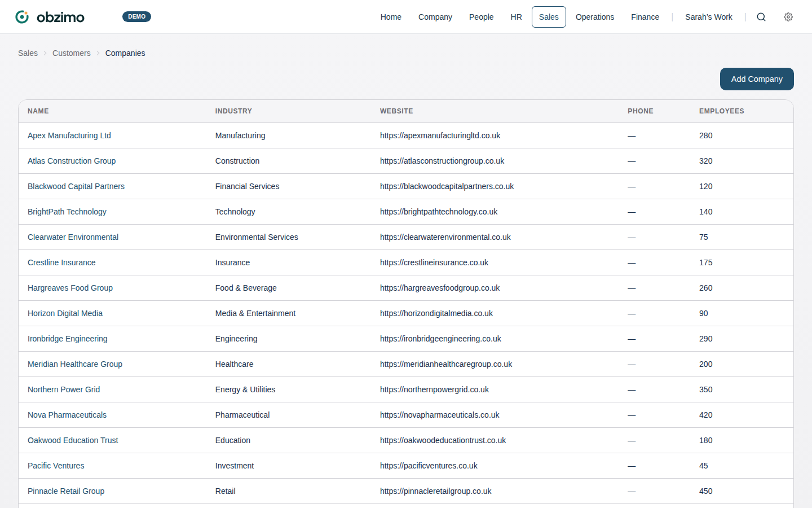812x508 pixels.
Task: Open Nova Pharmaceuticals company
Action: coord(67,415)
